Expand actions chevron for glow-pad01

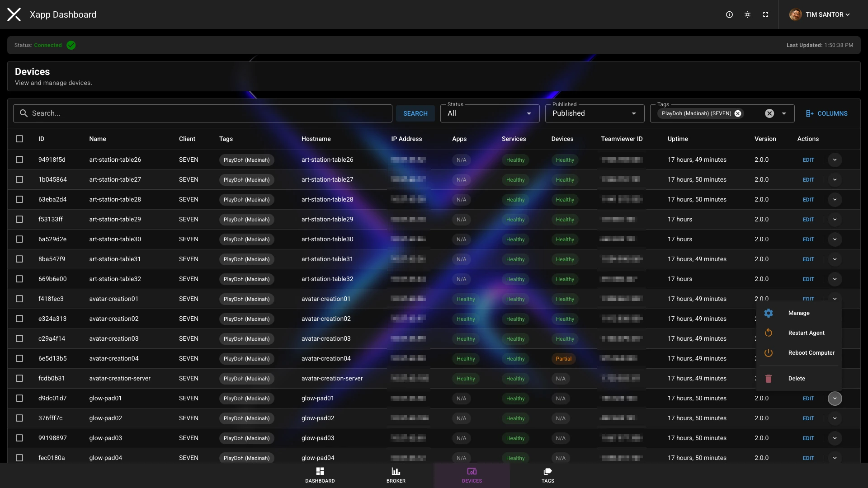coord(835,398)
